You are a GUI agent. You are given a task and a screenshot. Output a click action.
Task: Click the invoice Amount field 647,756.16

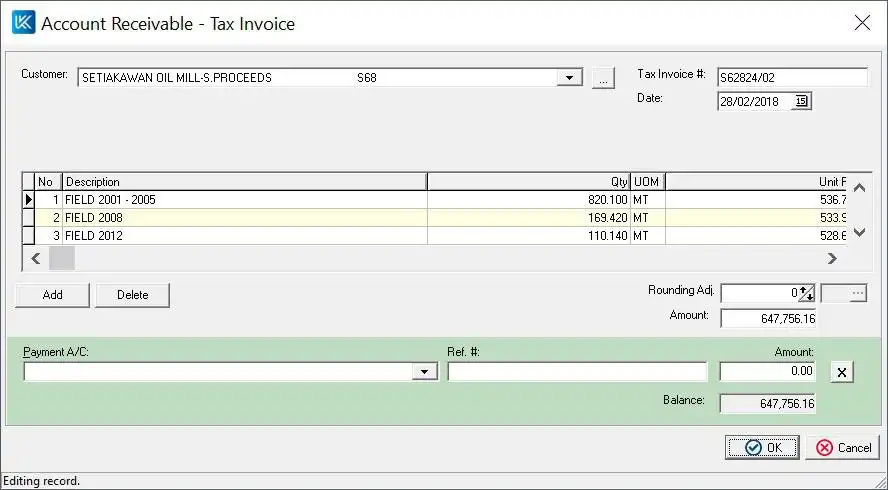pos(767,318)
